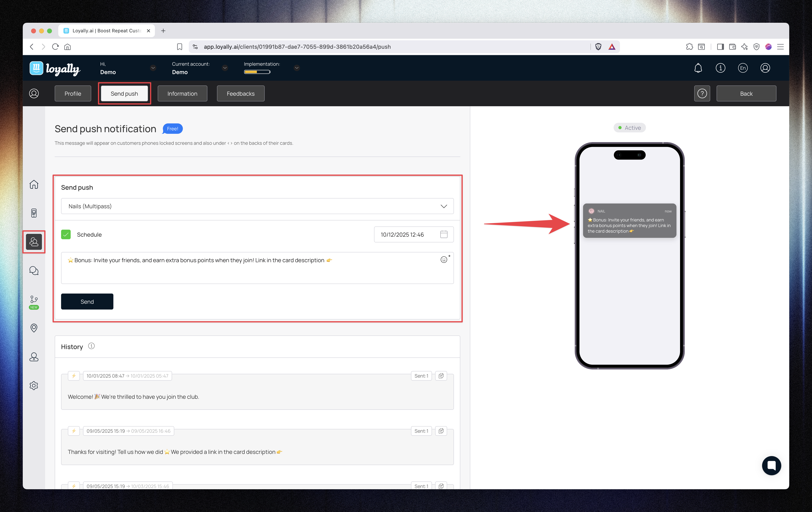Expand the Implementation progress dropdown
The width and height of the screenshot is (812, 512).
coord(297,68)
